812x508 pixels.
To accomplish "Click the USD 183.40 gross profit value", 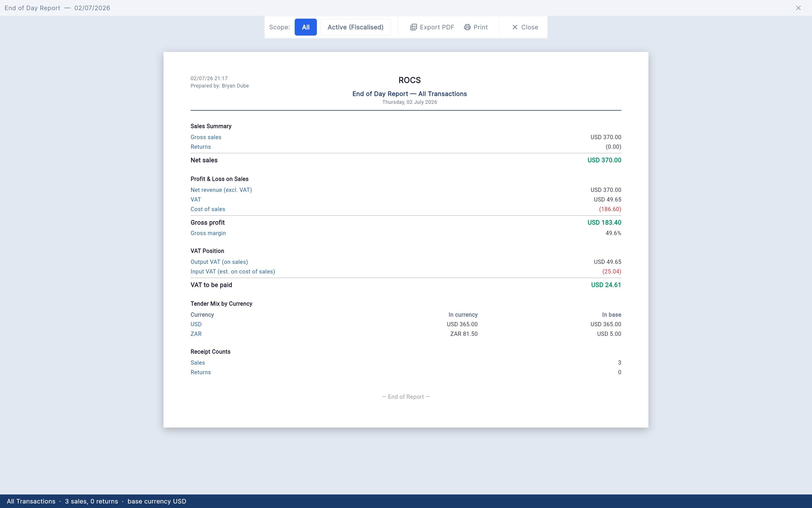I will click(604, 222).
